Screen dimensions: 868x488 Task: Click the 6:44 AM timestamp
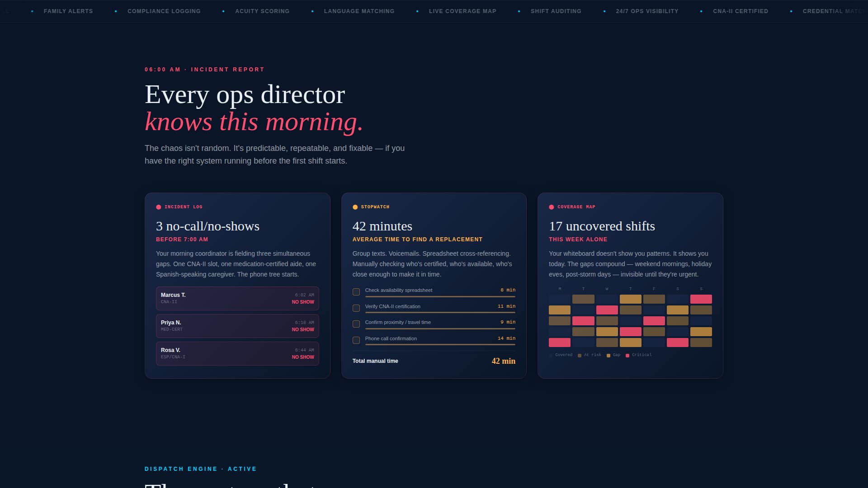(305, 350)
